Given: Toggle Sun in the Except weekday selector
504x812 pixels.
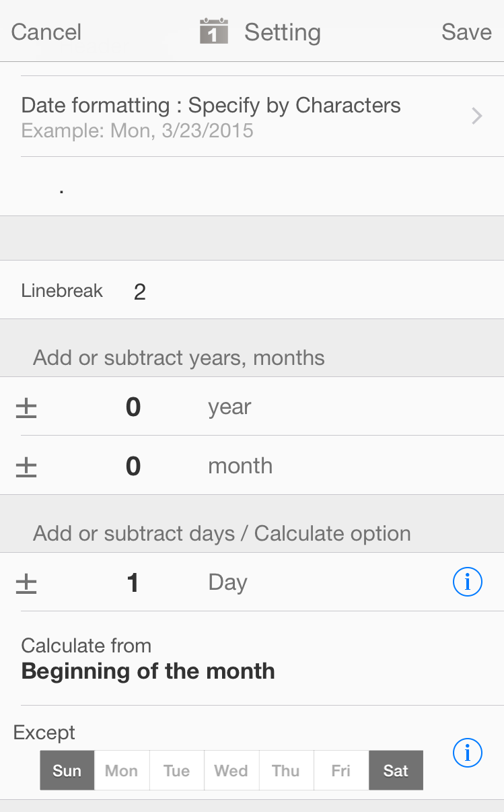Looking at the screenshot, I should 67,770.
